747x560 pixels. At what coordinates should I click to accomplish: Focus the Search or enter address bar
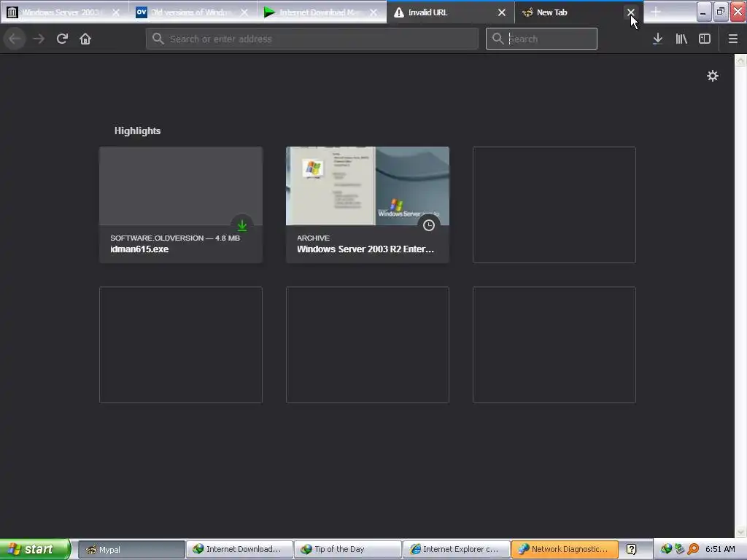click(x=312, y=39)
